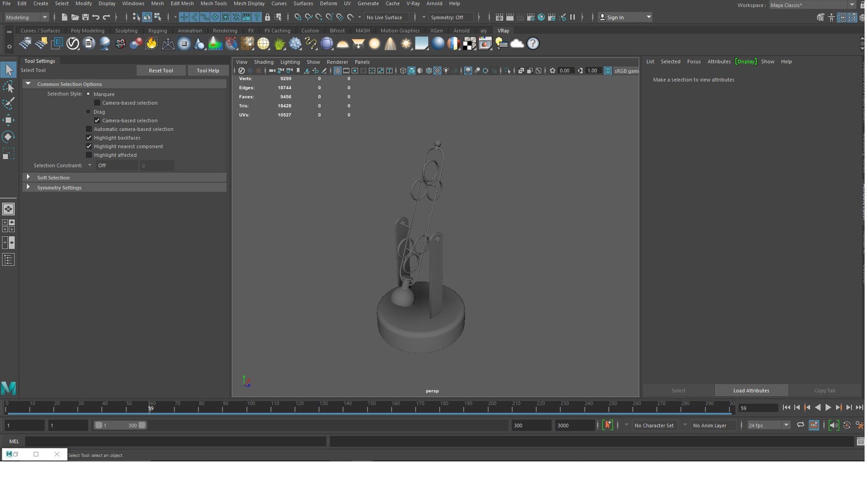Click the Tool Help button
Screen dimensions: 868x492
(x=208, y=71)
